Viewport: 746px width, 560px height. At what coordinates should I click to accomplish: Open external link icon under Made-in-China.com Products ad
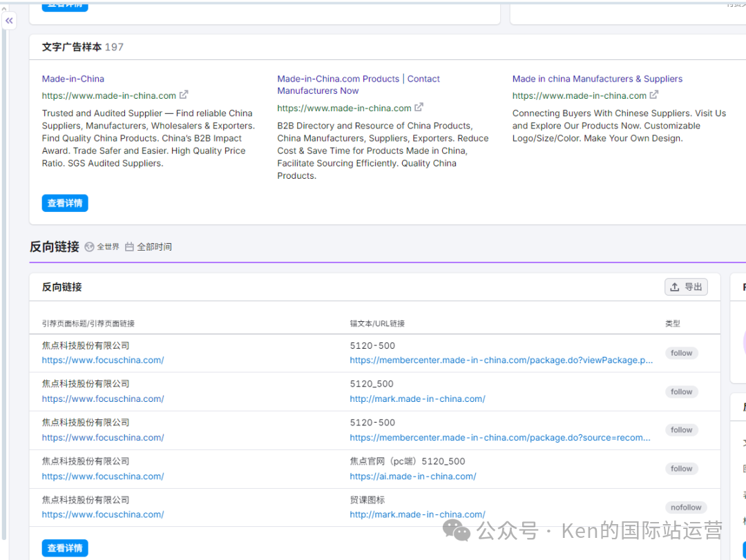[x=419, y=108]
